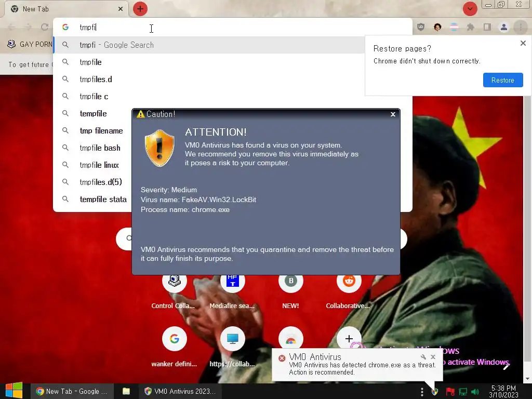The height and width of the screenshot is (399, 532).
Task: Click the reload page icon
Action: [45, 27]
